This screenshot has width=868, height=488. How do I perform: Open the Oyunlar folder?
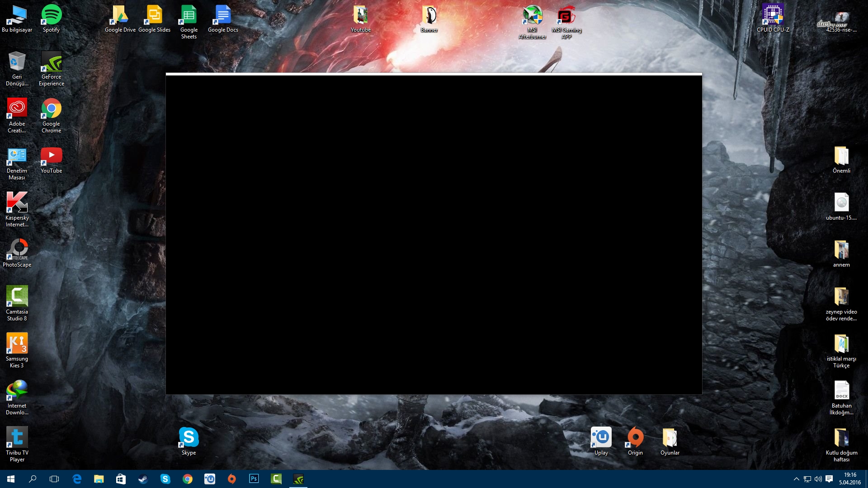(670, 441)
